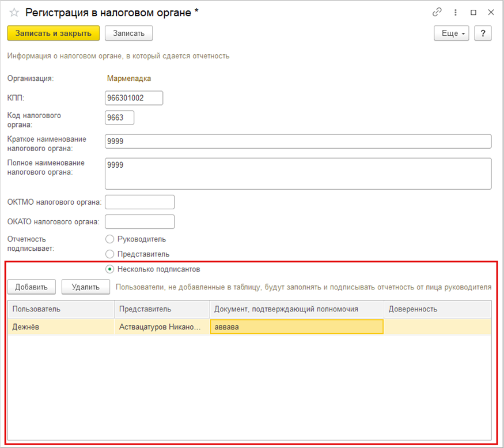Remove the row with "Удалить" button
Image resolution: width=504 pixels, height=448 pixels.
point(85,287)
